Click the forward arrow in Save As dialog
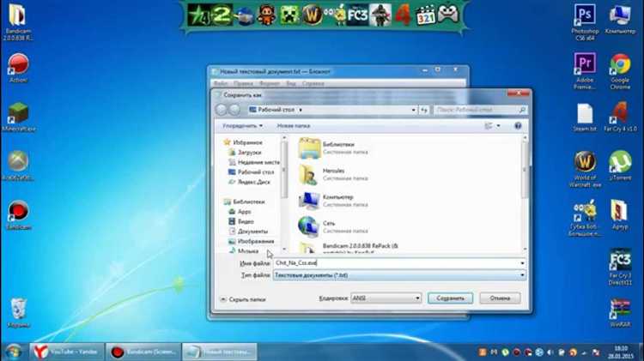Viewport: 644px width, 361px height. point(234,110)
